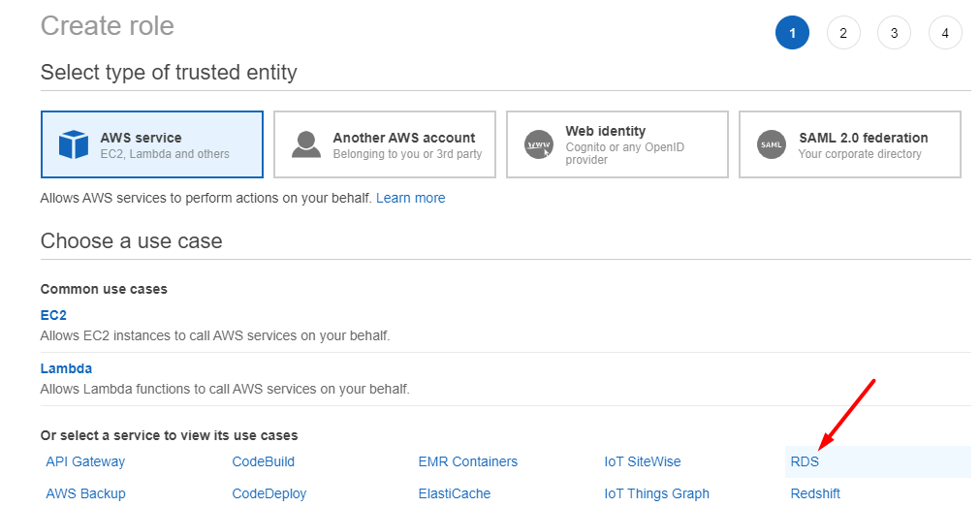Screen dimensions: 980x507
Task: Select the CodeBuild service link
Action: [263, 461]
